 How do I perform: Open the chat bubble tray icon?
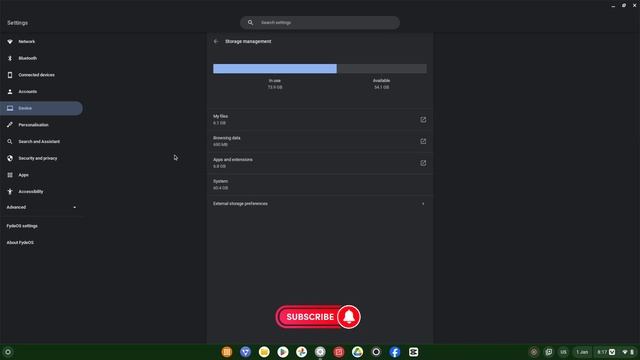(x=549, y=352)
